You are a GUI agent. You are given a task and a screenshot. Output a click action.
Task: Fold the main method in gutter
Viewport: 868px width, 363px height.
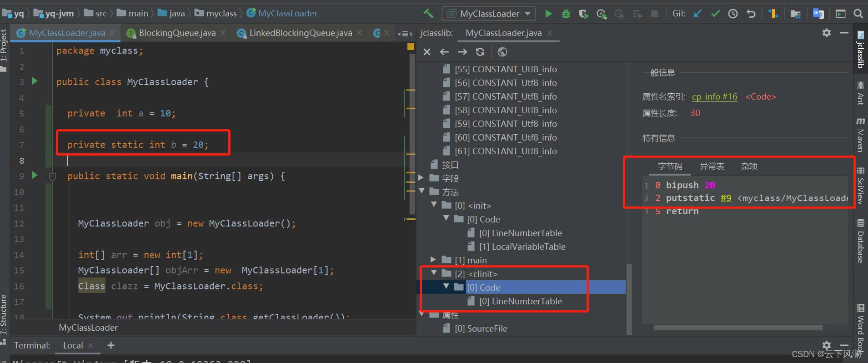point(52,177)
